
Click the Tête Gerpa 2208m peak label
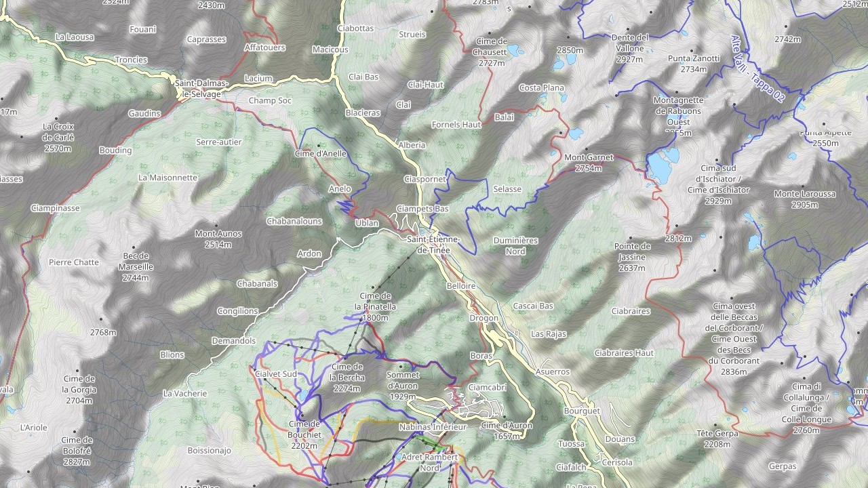(717, 439)
